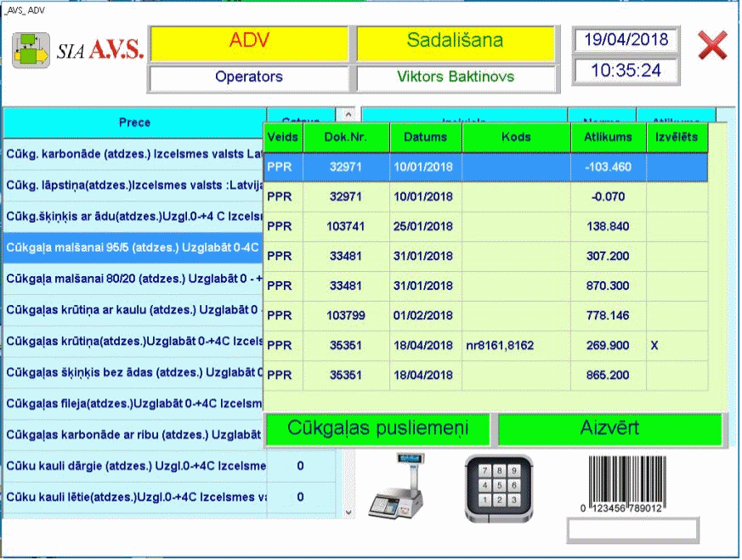Select row with Atlikums 870.300
Screen dimensions: 742x560
click(x=485, y=286)
